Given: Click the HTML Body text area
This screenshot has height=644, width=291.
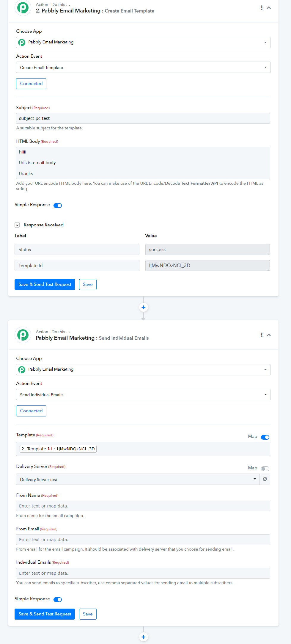Looking at the screenshot, I should (143, 163).
